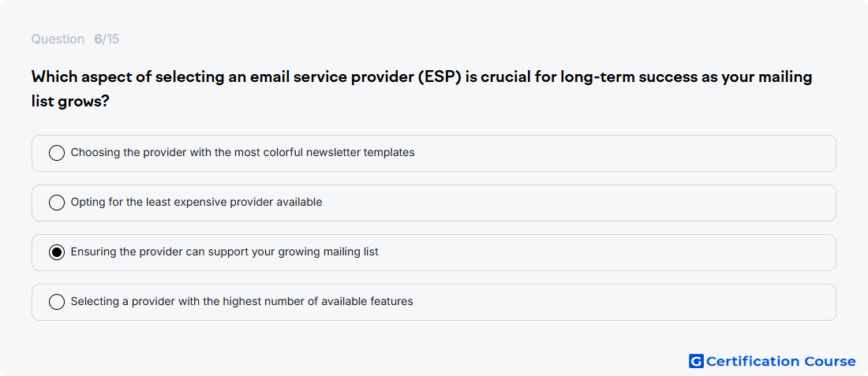868x376 pixels.
Task: Select the highest number of features radio button
Action: click(57, 302)
